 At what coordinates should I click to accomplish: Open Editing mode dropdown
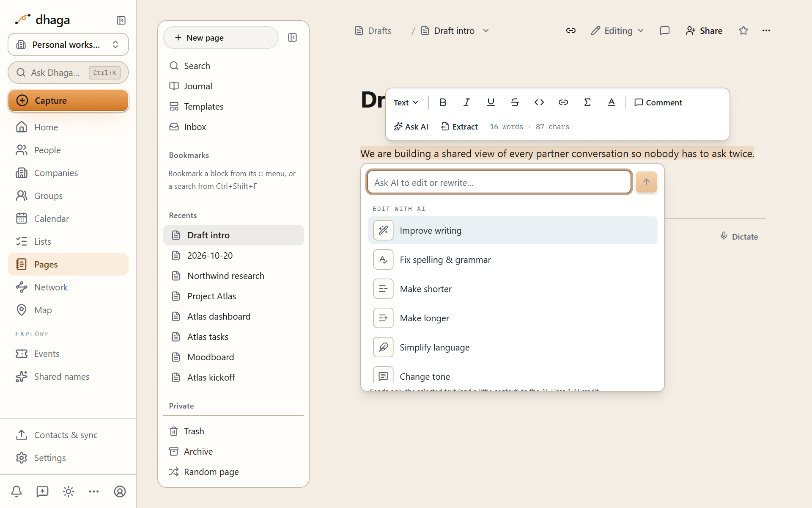(617, 30)
